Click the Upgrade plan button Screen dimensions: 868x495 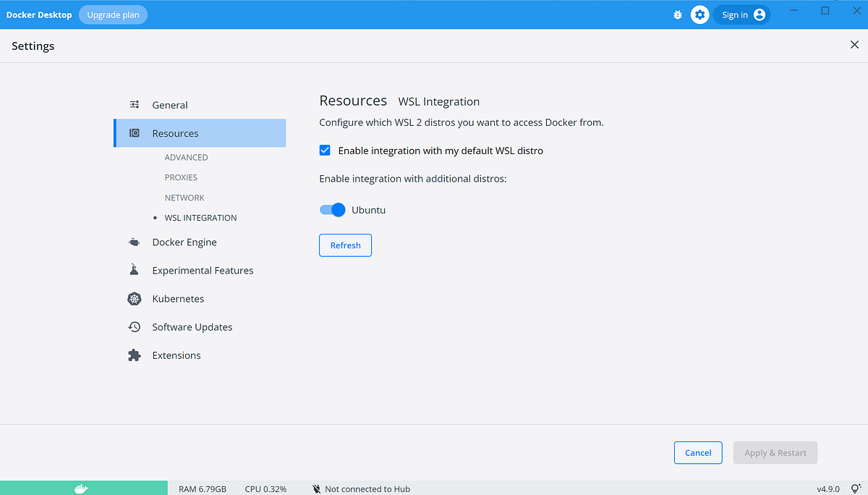tap(113, 14)
